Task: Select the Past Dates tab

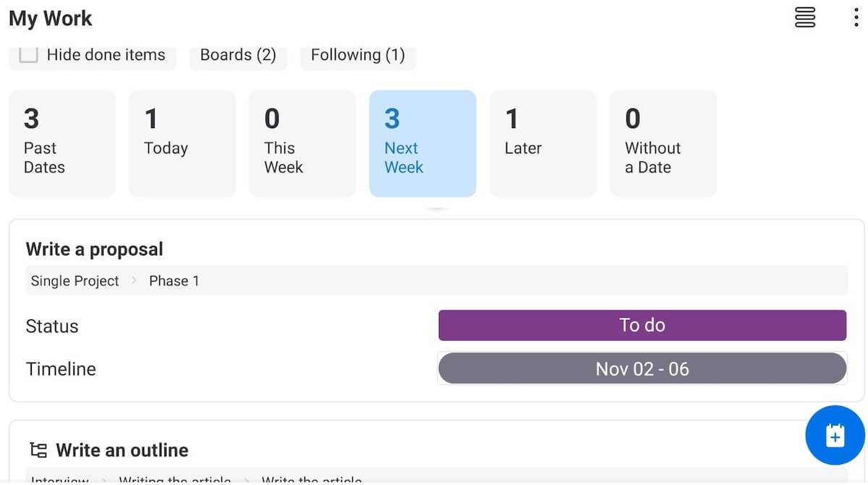Action: 62,143
